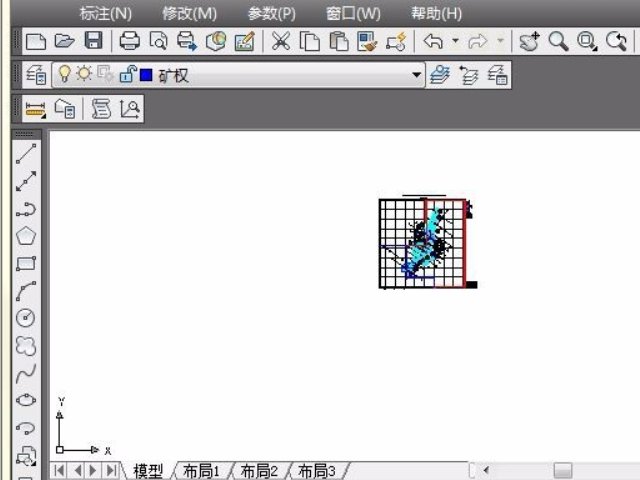Toggle the layer lightbulb on/off icon
The width and height of the screenshot is (640, 480).
pyautogui.click(x=65, y=75)
